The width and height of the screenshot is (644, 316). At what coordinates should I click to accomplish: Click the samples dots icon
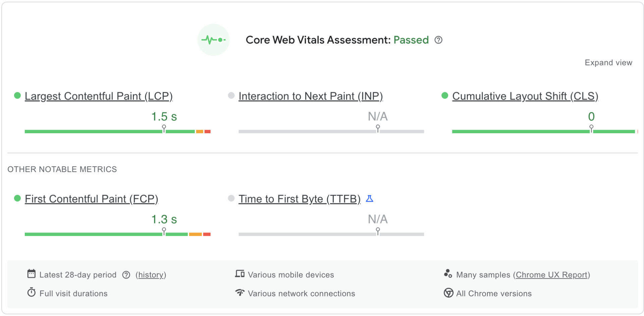(x=448, y=274)
